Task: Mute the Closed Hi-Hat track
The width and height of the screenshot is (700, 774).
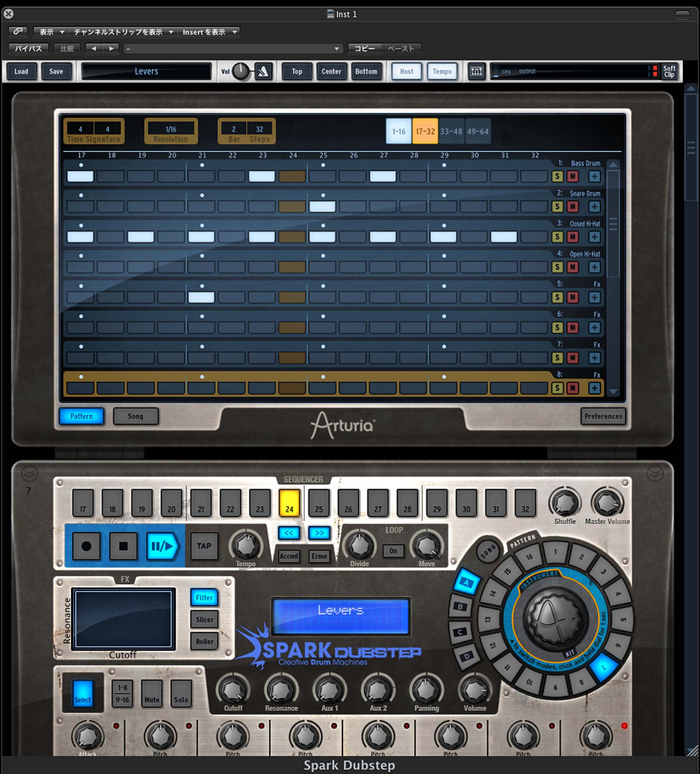Action: pyautogui.click(x=573, y=237)
